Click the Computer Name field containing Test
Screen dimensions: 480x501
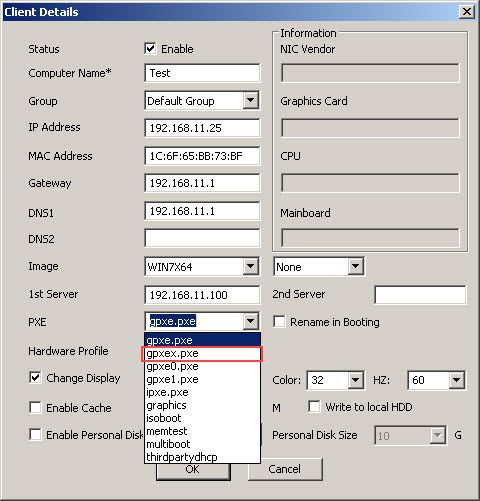coord(202,73)
